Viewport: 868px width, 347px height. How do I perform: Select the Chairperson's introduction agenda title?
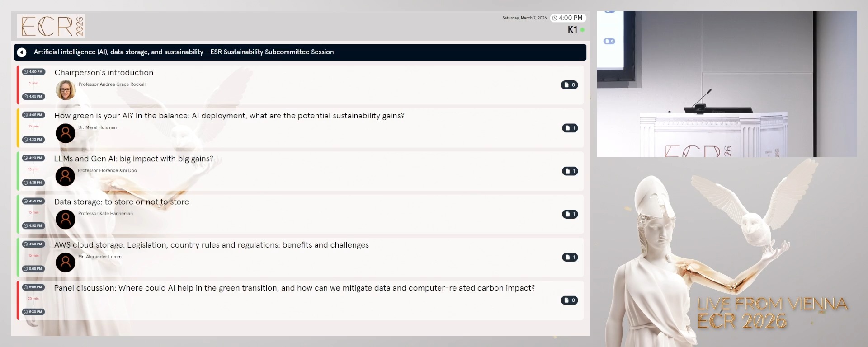click(104, 73)
